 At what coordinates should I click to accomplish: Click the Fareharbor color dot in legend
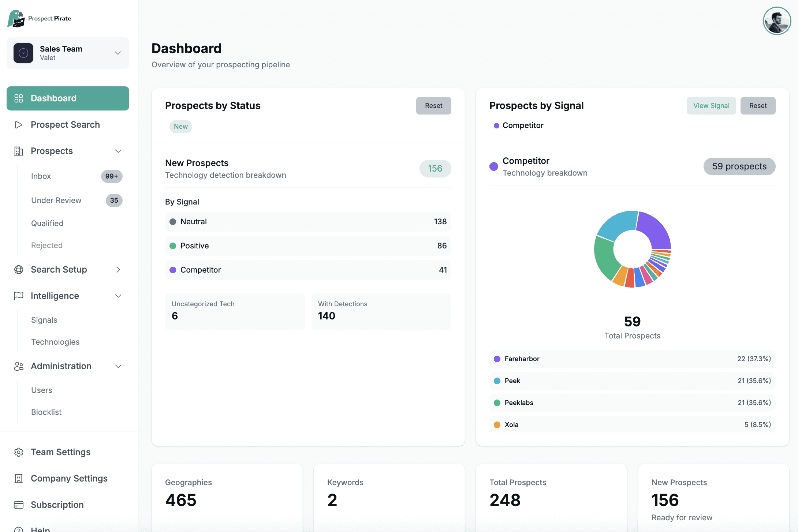[x=497, y=359]
